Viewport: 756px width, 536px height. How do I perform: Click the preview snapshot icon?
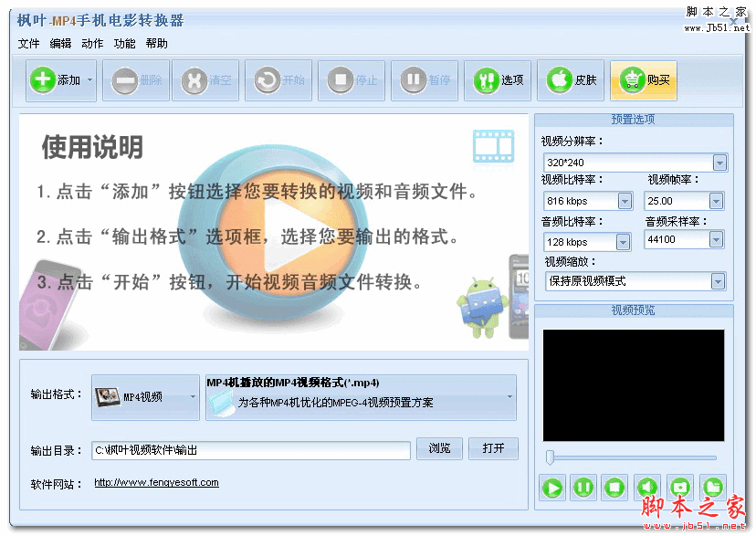[680, 488]
